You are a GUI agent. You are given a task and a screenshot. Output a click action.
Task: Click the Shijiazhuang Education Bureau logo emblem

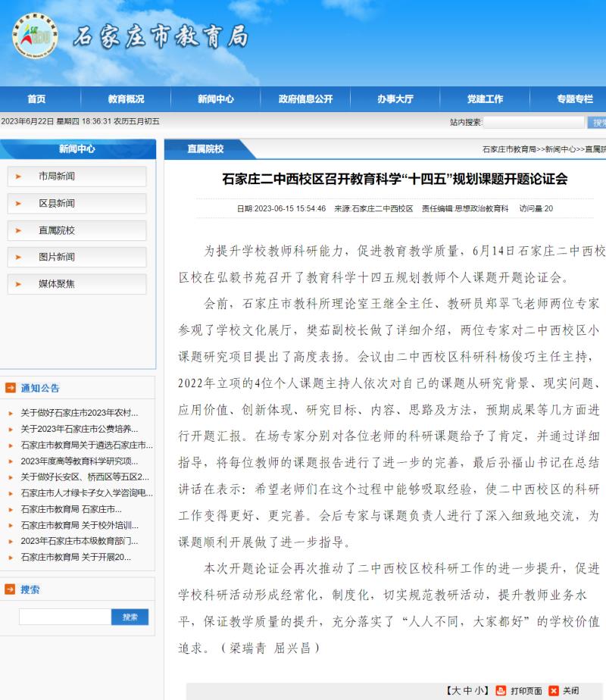click(34, 36)
